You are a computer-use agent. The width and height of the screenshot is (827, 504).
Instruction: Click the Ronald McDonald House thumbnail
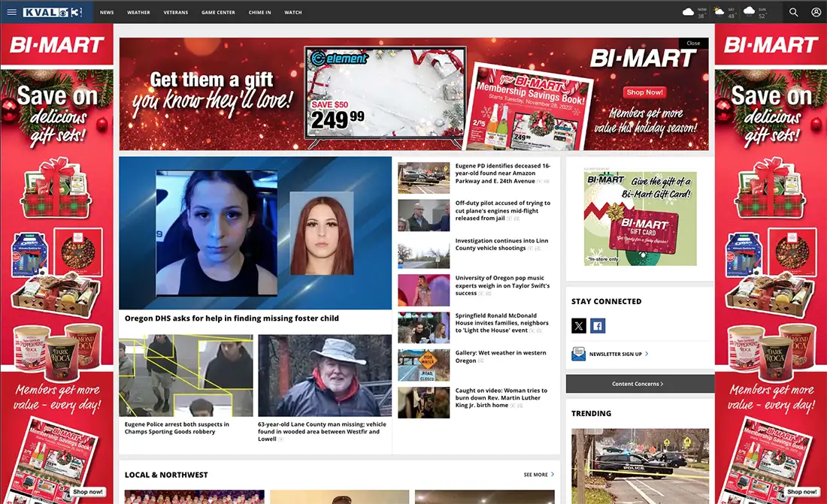tap(423, 327)
